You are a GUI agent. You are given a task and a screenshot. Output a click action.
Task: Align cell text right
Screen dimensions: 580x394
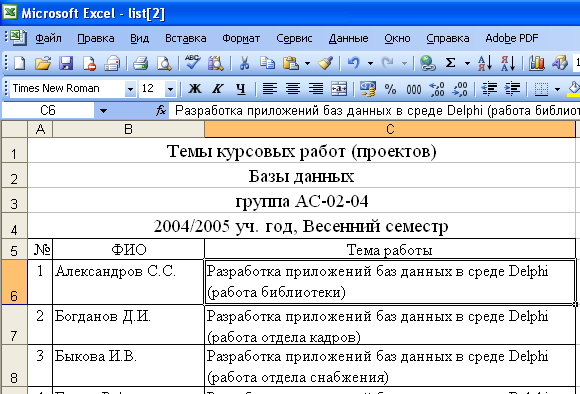[x=316, y=89]
